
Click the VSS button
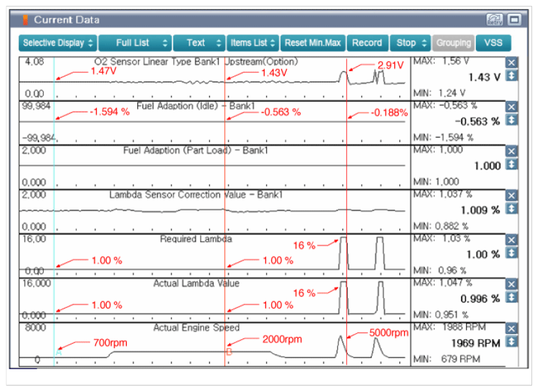pyautogui.click(x=494, y=43)
